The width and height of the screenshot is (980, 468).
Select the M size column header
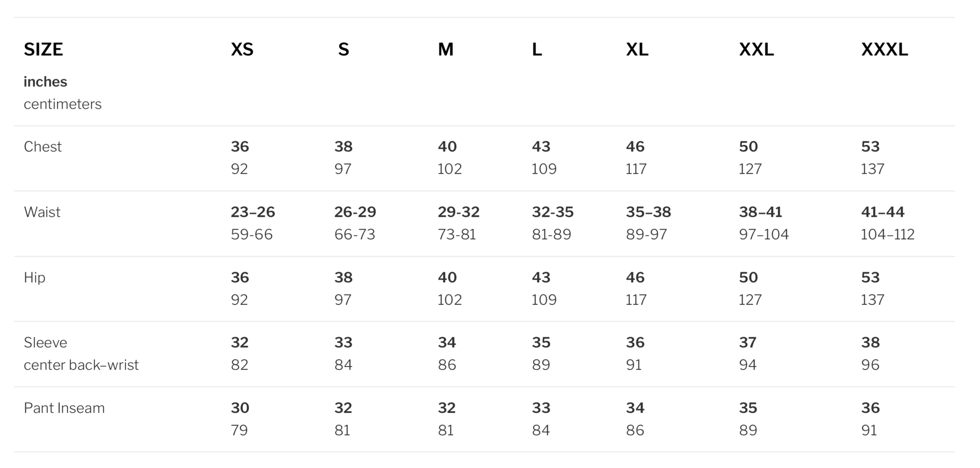pyautogui.click(x=445, y=49)
